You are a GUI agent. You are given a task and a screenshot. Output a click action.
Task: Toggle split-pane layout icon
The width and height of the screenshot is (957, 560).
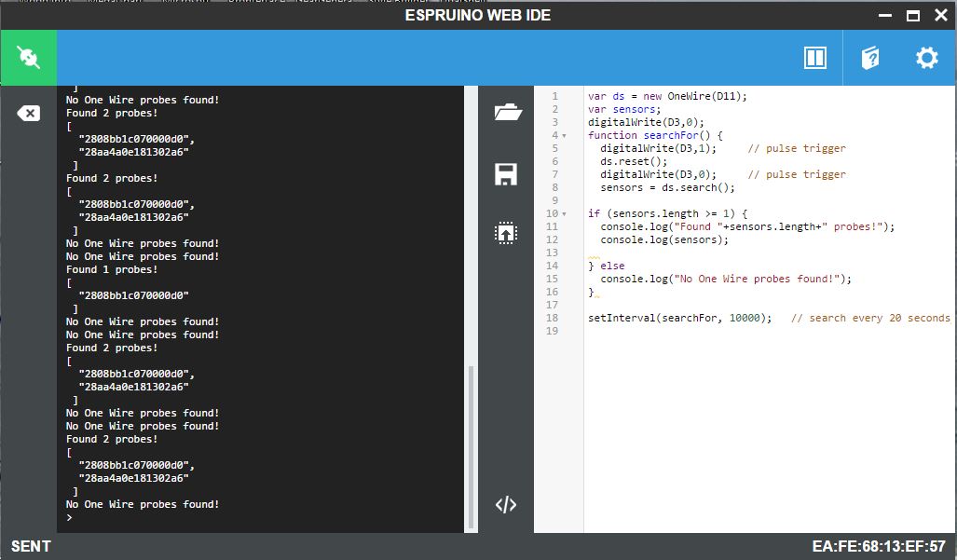tap(814, 58)
